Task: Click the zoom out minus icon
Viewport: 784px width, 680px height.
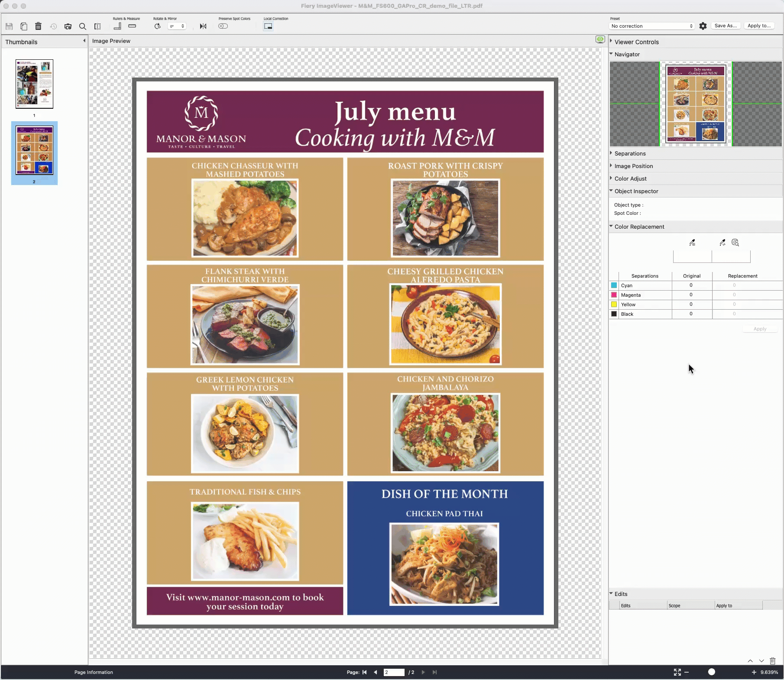Action: (687, 672)
